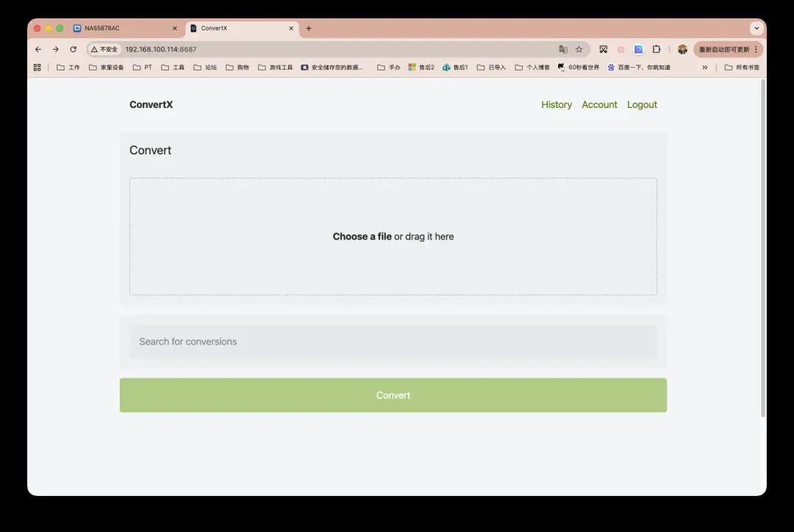Screen dimensions: 794x532
Task: Reload the current page
Action: (x=73, y=49)
